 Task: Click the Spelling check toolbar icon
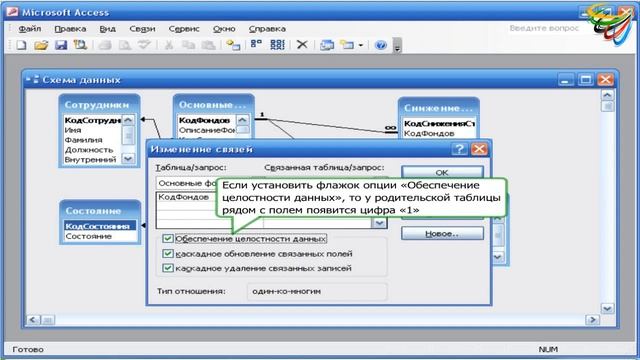click(144, 45)
